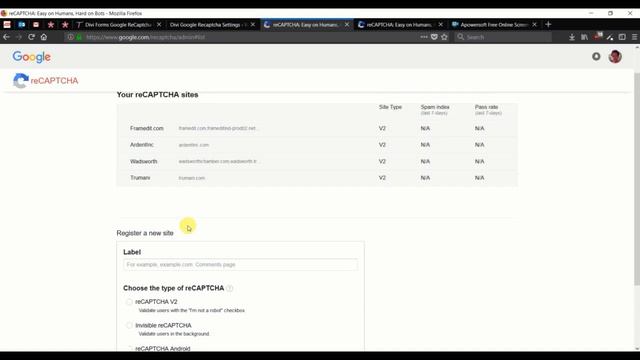The image size is (640, 360).
Task: Click the domain text in ArdentInc row
Action: [x=193, y=145]
